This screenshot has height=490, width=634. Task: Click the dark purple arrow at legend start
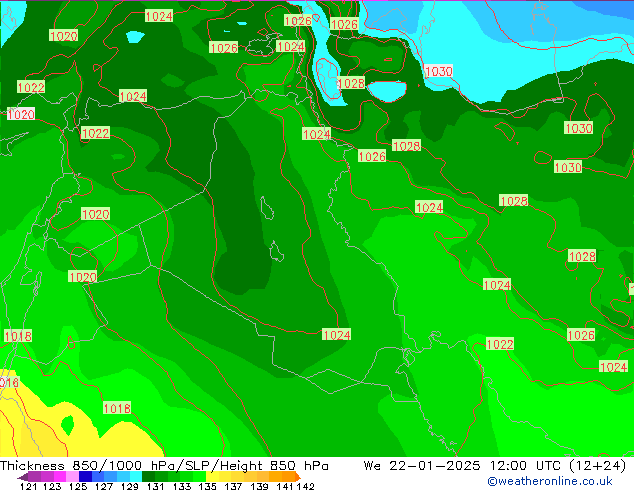(23, 477)
